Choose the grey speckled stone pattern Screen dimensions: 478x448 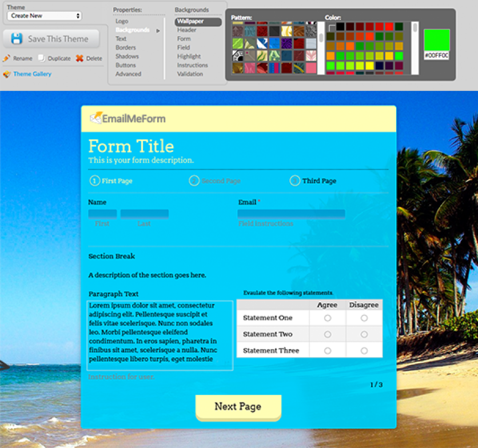click(311, 31)
